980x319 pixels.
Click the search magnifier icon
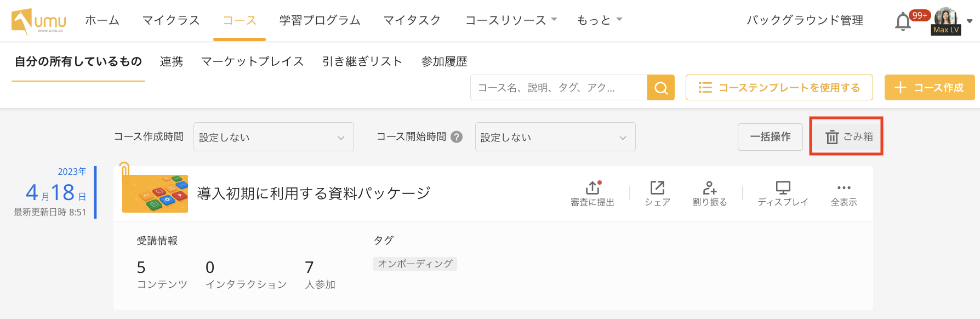tap(660, 88)
